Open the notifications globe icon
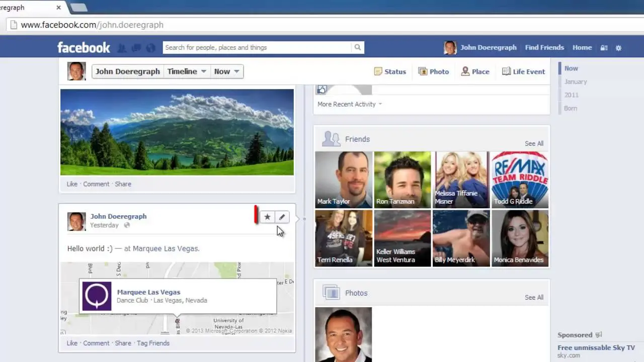Viewport: 644px width, 362px height. tap(150, 48)
